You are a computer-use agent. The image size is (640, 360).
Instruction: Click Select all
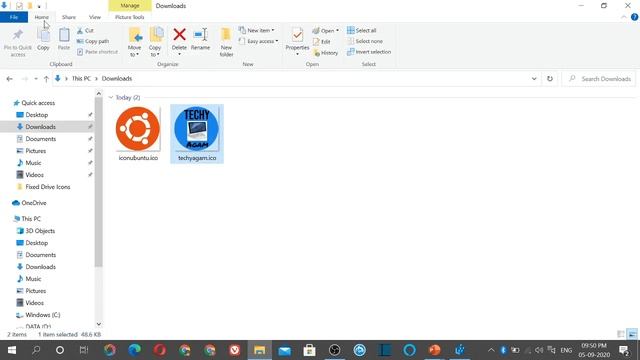coord(362,31)
